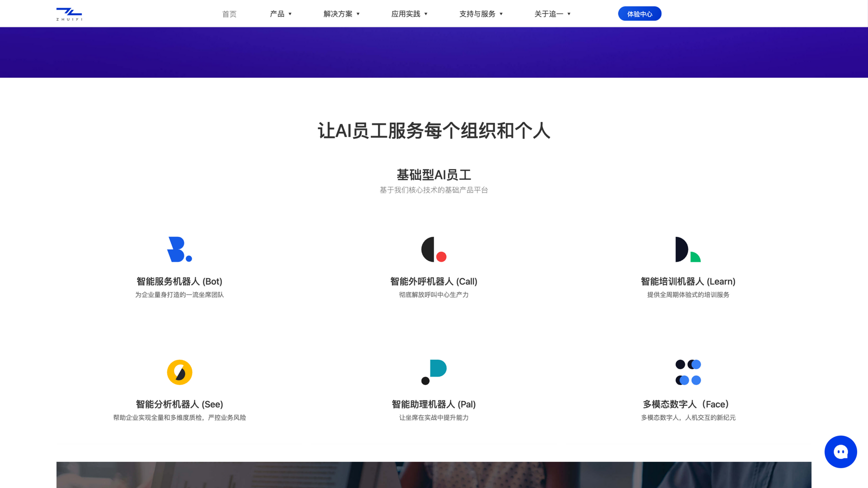The image size is (868, 488).
Task: Click the teal Pal robot icon
Action: click(x=434, y=372)
